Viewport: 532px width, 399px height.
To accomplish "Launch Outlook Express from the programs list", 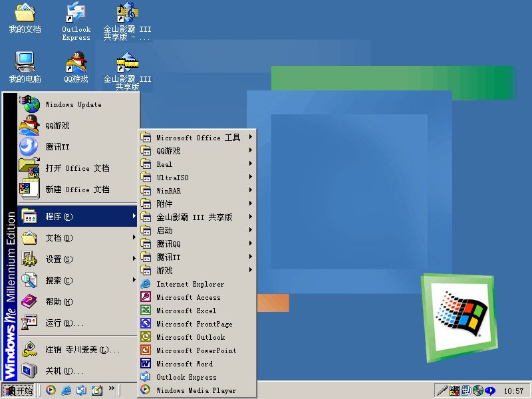I will [197, 376].
